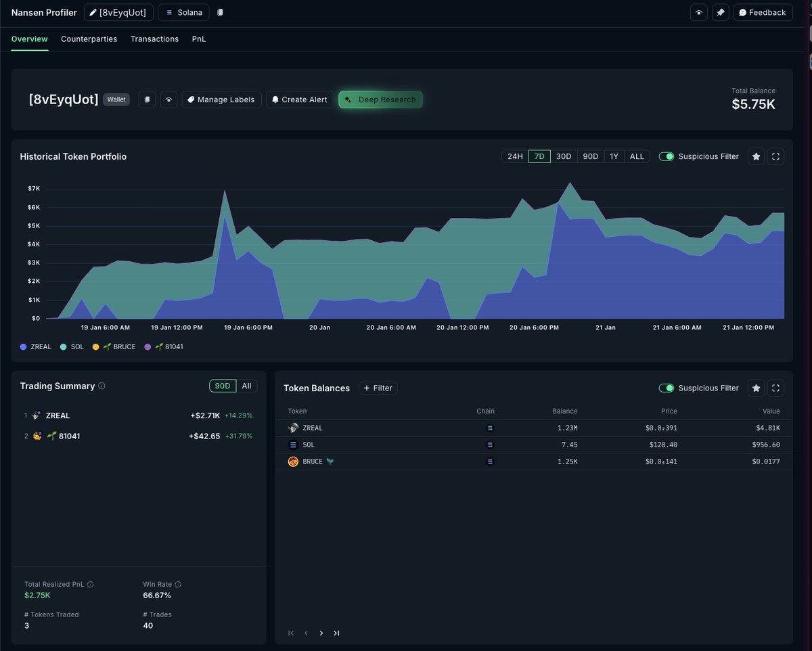Click Total Realized PnL value $2.75K
The width and height of the screenshot is (812, 651).
[37, 596]
